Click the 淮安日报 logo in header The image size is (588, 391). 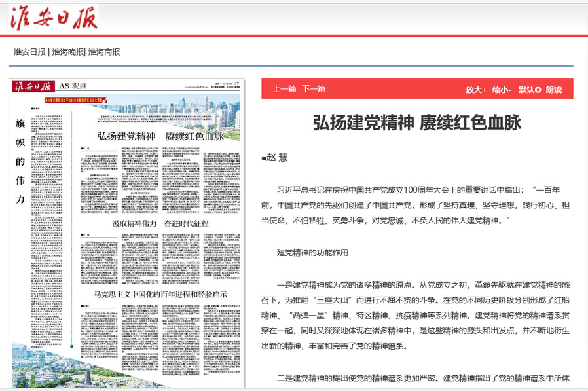[x=54, y=17]
